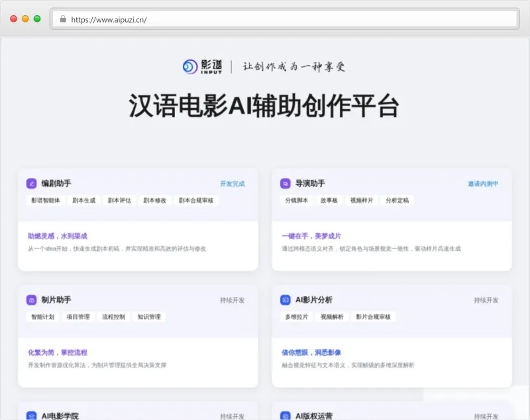
Task: Select the 视频样片 tag
Action: [362, 200]
